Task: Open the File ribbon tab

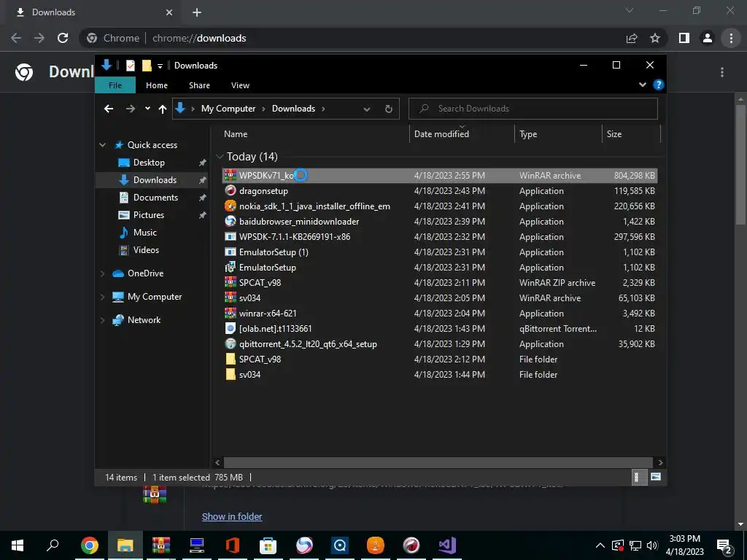Action: [115, 85]
